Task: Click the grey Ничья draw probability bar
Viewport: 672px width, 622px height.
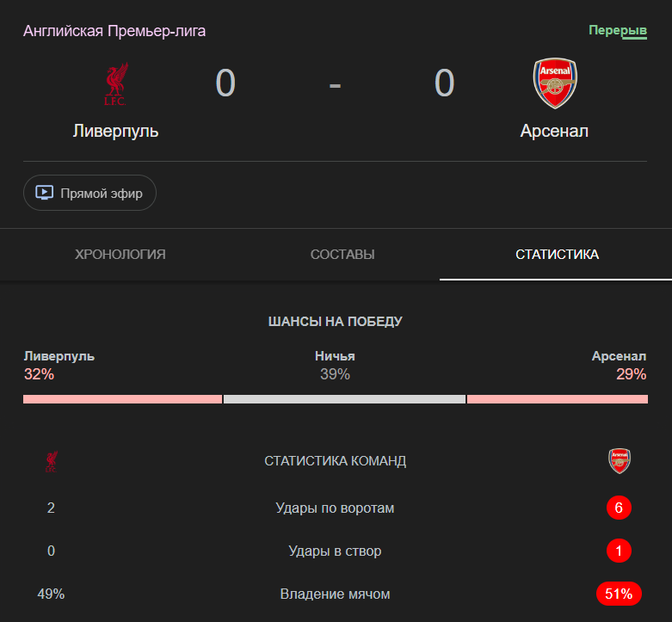Action: [344, 399]
